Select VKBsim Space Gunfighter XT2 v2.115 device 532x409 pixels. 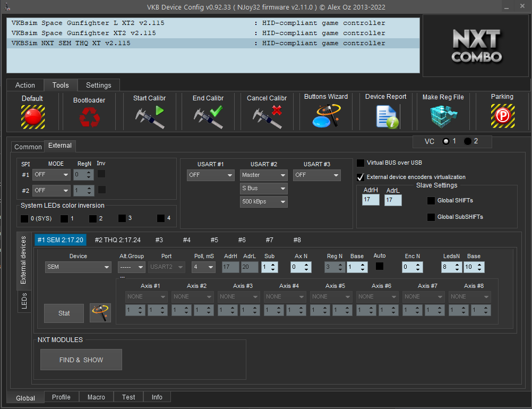213,33
